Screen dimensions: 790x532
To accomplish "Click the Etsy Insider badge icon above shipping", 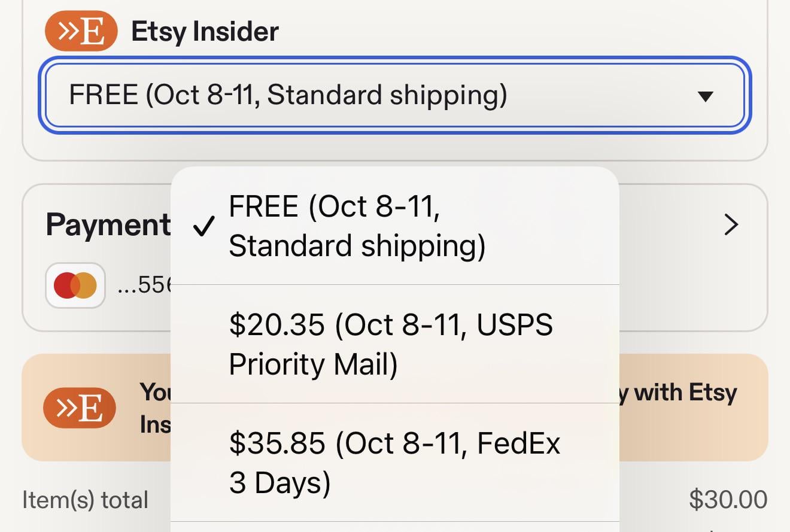I will tap(81, 32).
